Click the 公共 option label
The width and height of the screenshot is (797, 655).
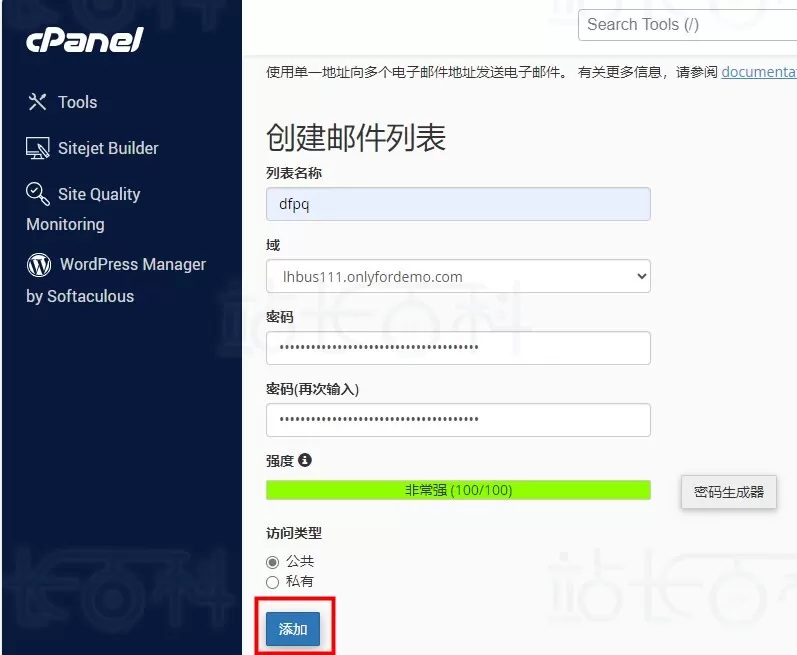coord(299,561)
